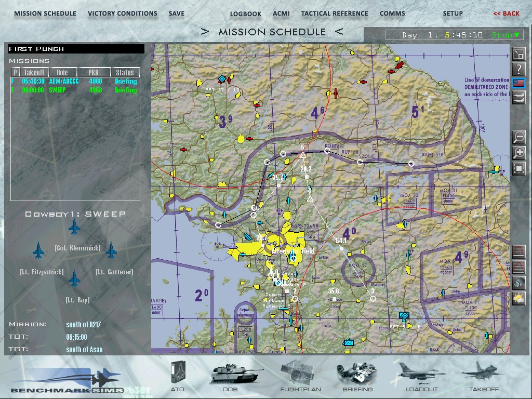Open Tactical Reference

point(335,14)
